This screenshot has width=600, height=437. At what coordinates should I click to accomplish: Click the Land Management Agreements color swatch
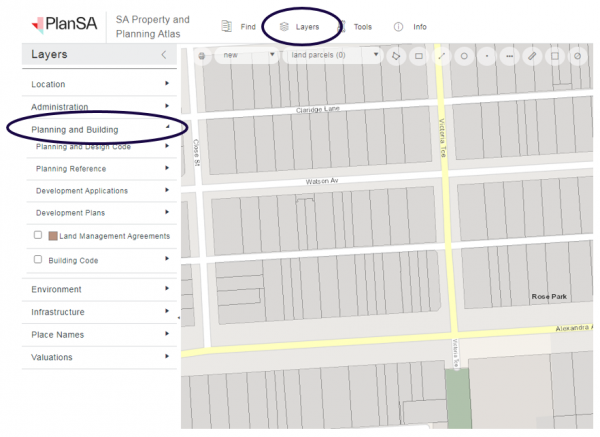[x=53, y=236]
